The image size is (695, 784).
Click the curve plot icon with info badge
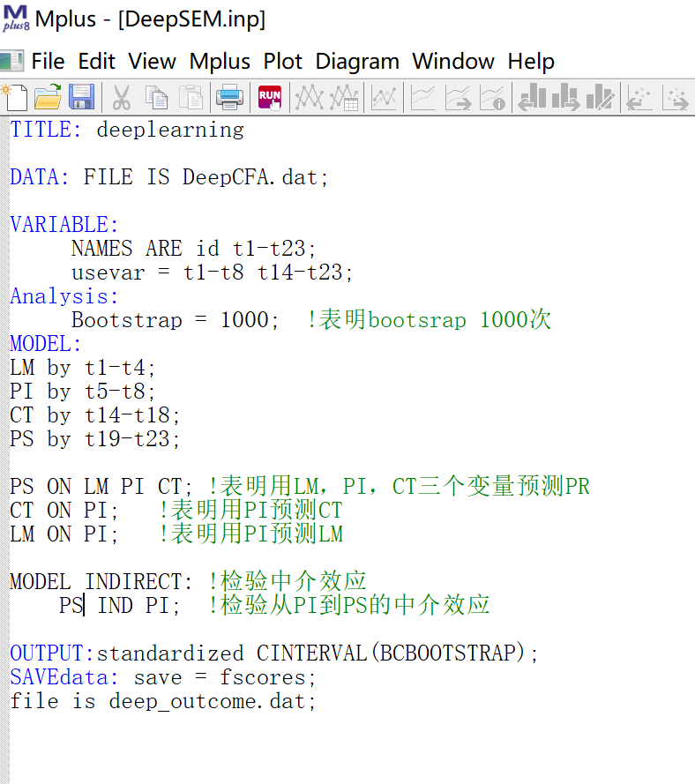click(492, 97)
